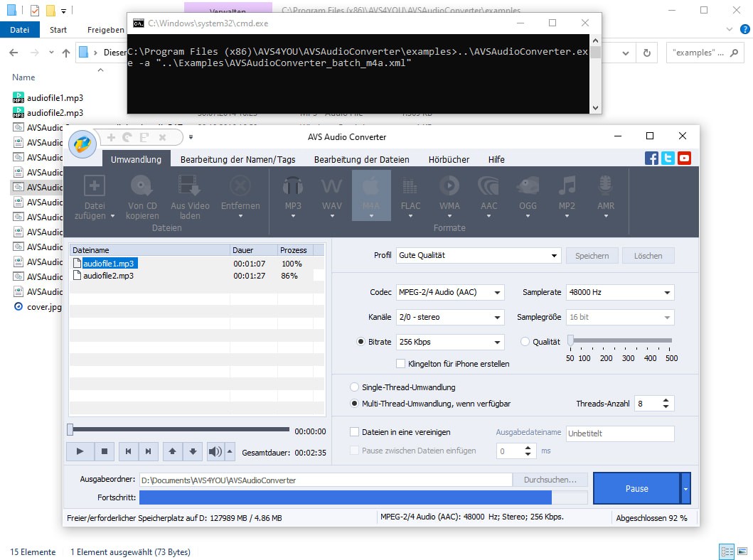The height and width of the screenshot is (560, 753).
Task: Open the Profil dropdown 'Gute Qualität'
Action: pyautogui.click(x=479, y=256)
